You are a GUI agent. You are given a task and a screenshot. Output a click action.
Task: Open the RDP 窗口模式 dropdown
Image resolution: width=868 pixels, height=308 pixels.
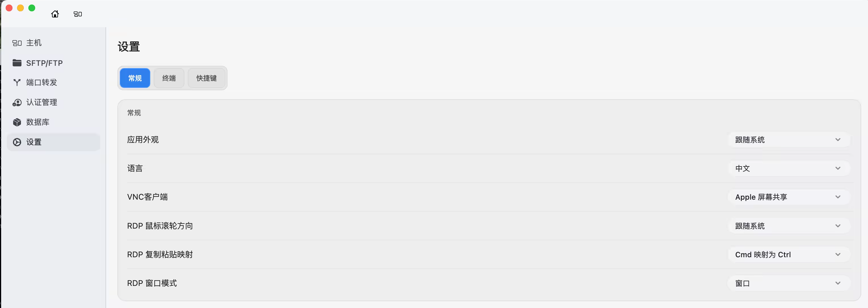click(789, 283)
